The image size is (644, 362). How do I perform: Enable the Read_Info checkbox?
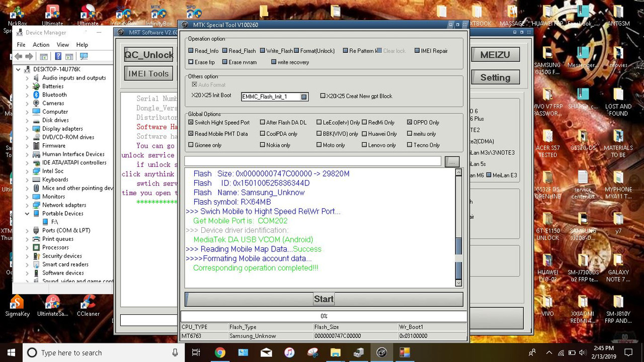(203, 51)
